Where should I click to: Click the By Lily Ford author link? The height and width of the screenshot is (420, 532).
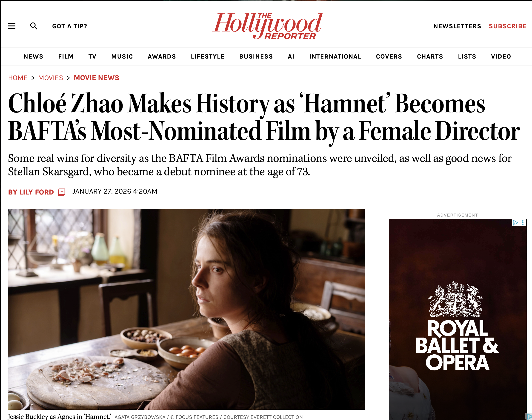[x=31, y=192]
